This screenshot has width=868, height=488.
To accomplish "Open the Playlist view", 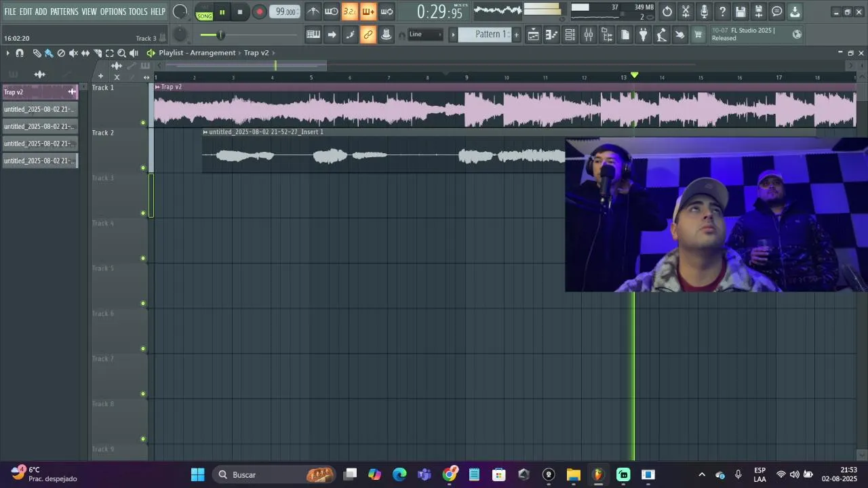I will click(x=534, y=35).
